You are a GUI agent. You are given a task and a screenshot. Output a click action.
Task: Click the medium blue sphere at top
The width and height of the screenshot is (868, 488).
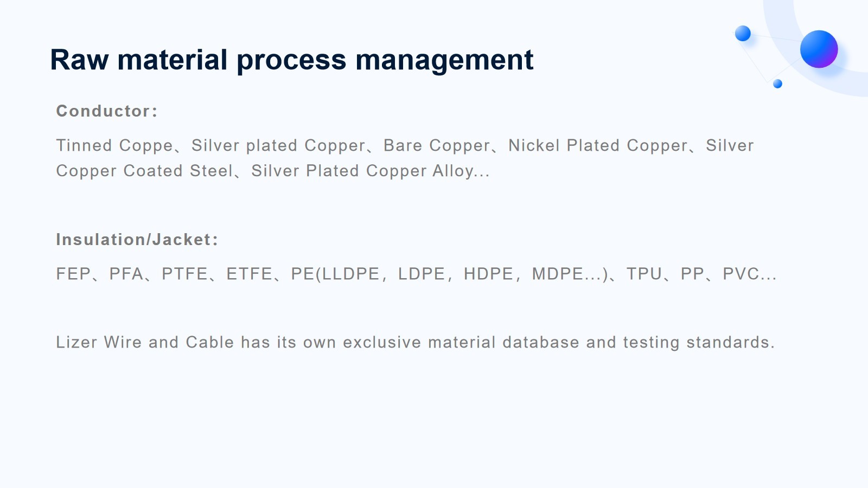tap(743, 34)
